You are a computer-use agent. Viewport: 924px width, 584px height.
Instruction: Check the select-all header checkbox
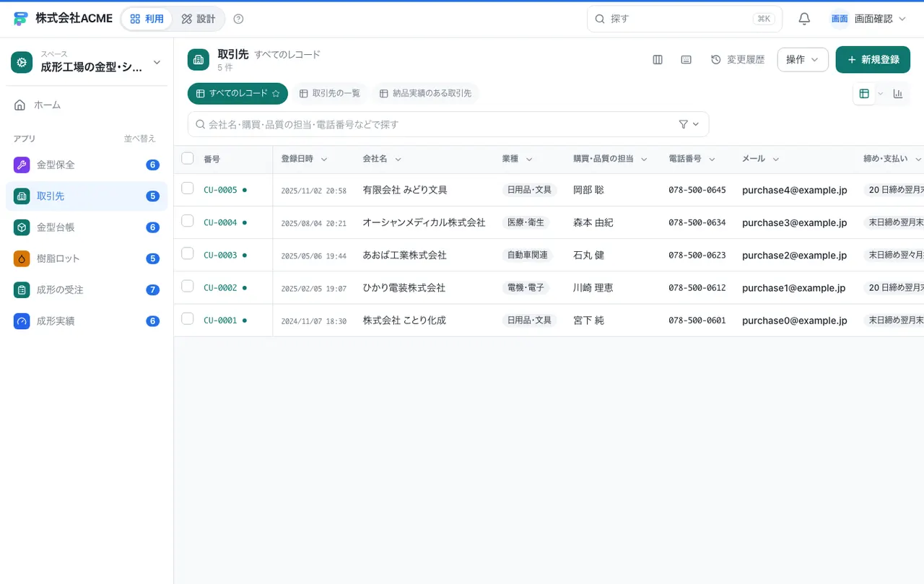point(188,158)
